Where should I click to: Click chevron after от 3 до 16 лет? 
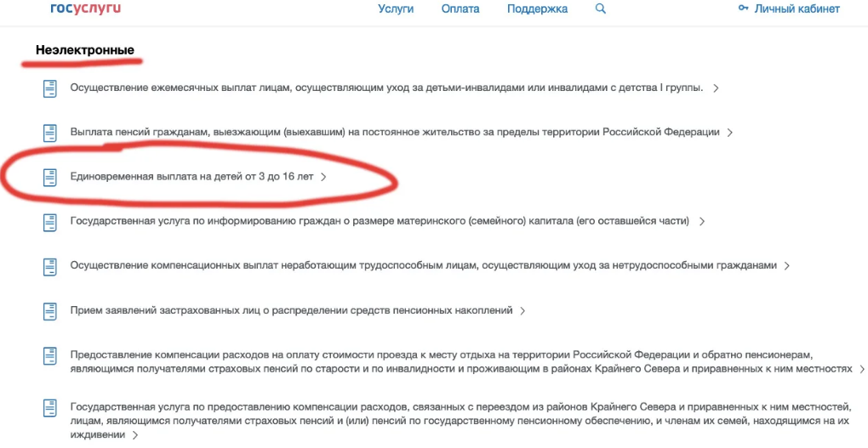point(324,178)
